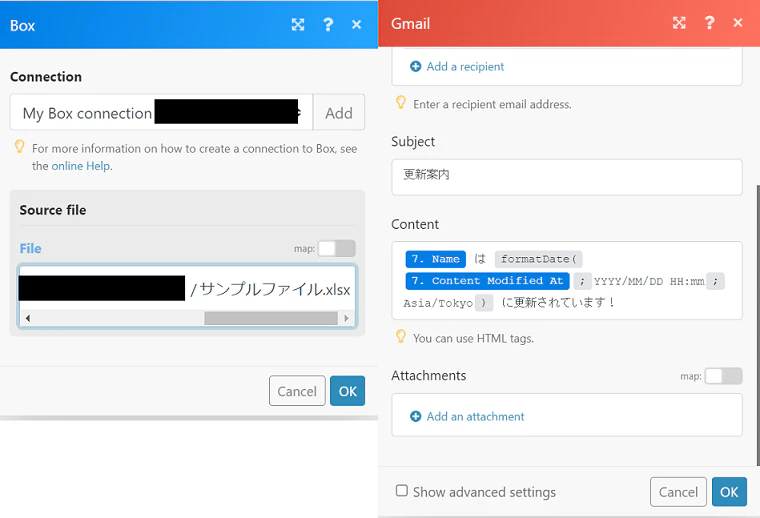Click Add button next to Box connection
The height and width of the screenshot is (518, 760).
[x=339, y=112]
